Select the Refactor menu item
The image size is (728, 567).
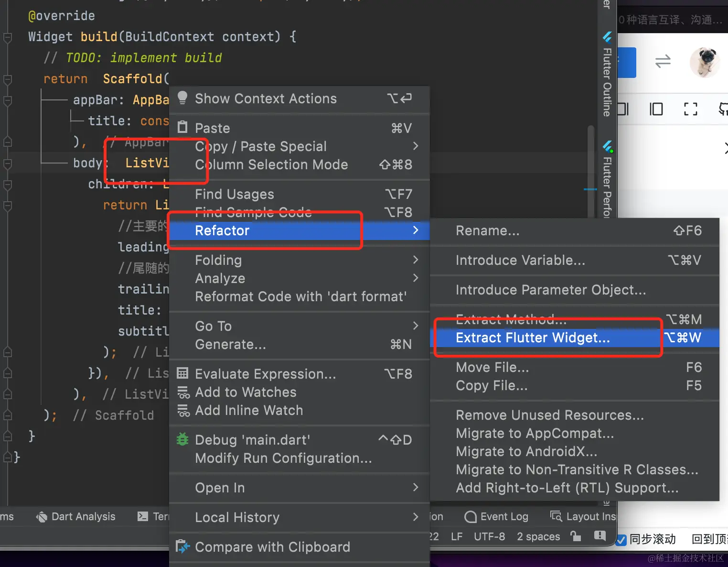(300, 230)
